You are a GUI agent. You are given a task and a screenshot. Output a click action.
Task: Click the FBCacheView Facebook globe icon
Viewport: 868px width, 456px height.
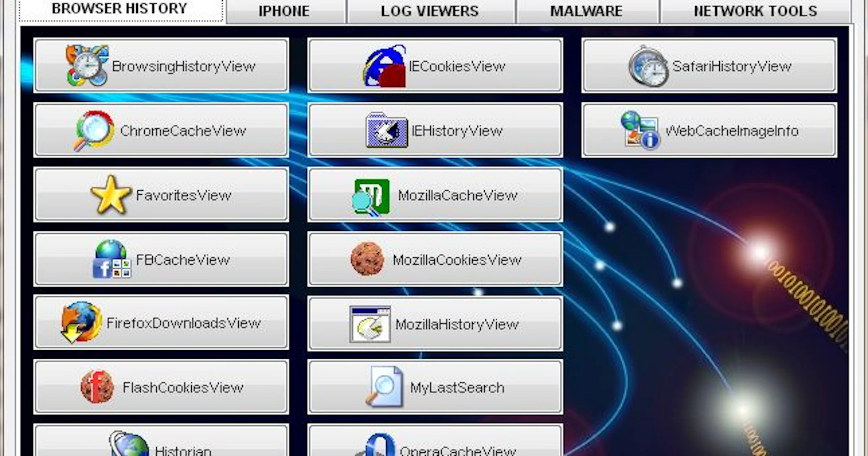coord(111,259)
